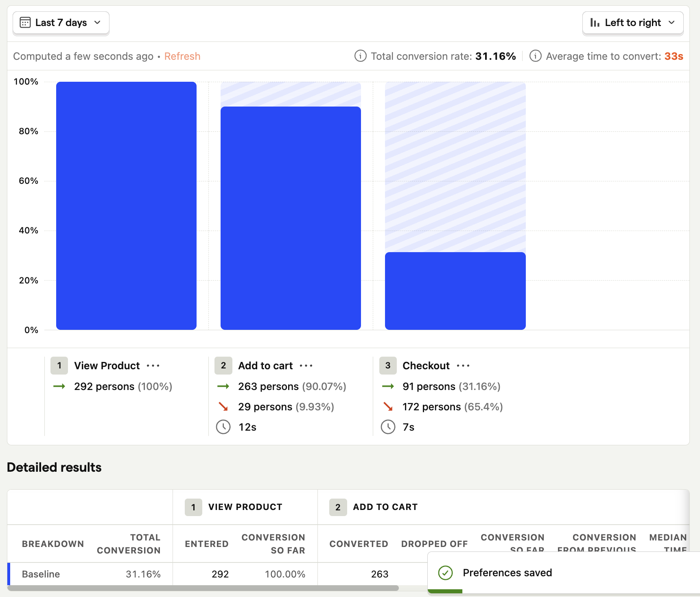
Task: Click the Add to cart blue funnel bar
Action: [x=291, y=218]
